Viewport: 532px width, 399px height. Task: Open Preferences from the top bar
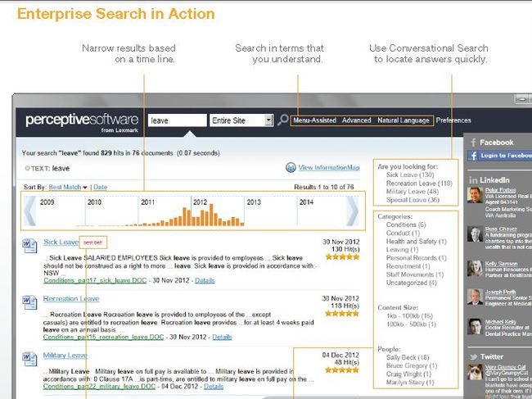pyautogui.click(x=453, y=120)
